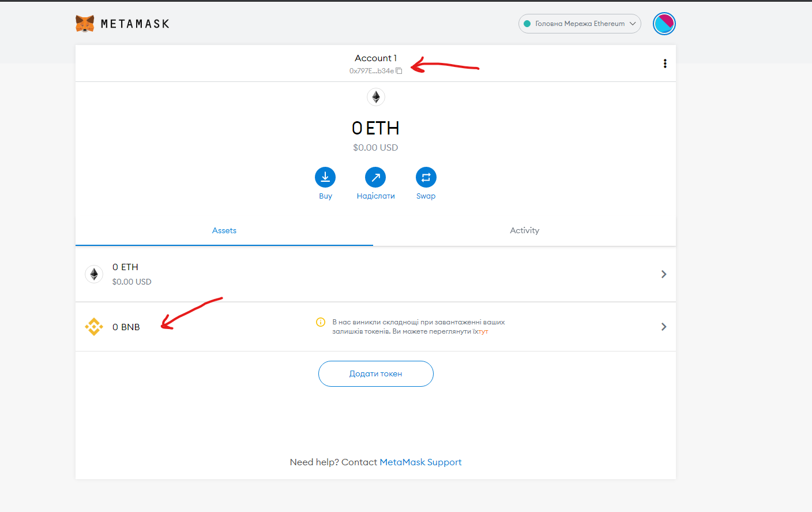Click the $0.00 USD value in the ETH row
This screenshot has width=812, height=512.
tap(131, 282)
